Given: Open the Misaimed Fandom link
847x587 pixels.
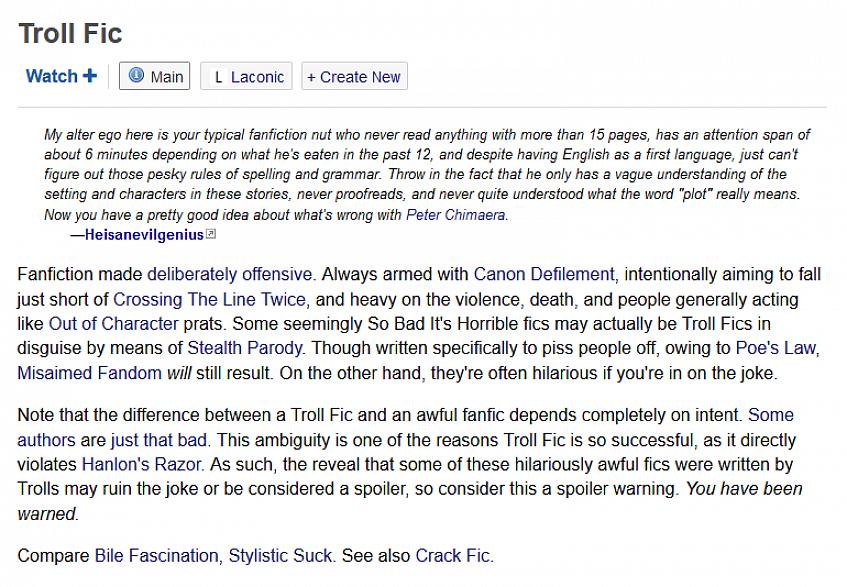Looking at the screenshot, I should [89, 373].
